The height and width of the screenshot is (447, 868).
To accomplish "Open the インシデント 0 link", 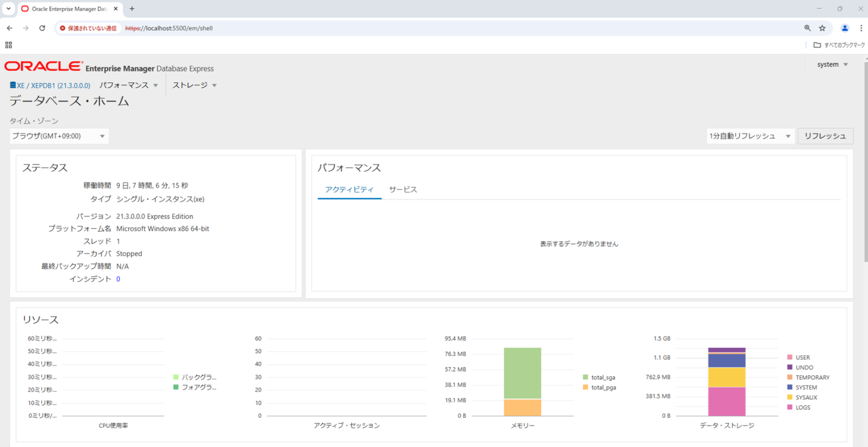I will pos(118,278).
